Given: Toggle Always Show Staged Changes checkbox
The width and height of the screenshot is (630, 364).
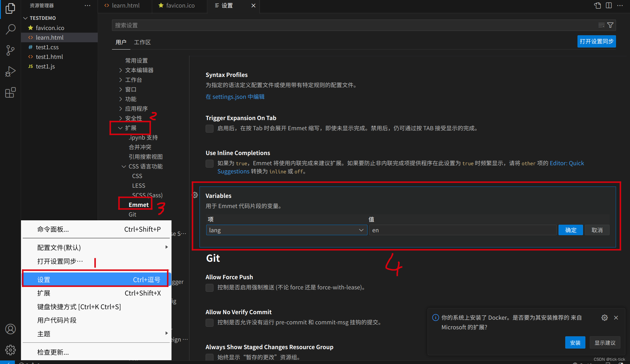Looking at the screenshot, I should point(209,357).
